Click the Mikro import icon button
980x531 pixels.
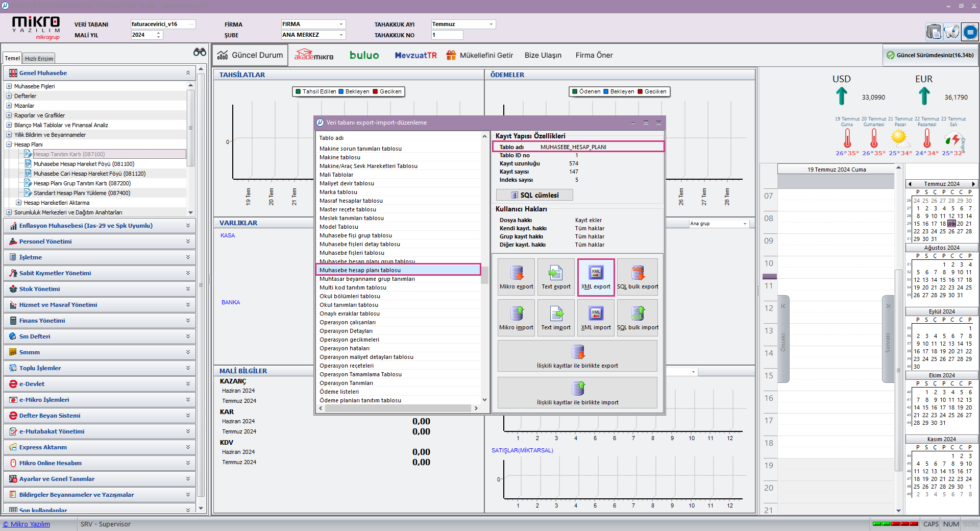517,318
